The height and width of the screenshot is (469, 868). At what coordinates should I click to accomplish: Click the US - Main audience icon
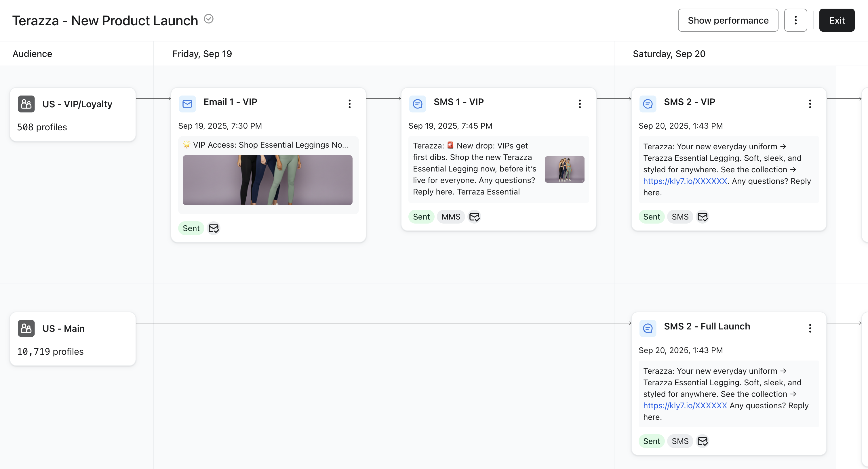(x=26, y=328)
